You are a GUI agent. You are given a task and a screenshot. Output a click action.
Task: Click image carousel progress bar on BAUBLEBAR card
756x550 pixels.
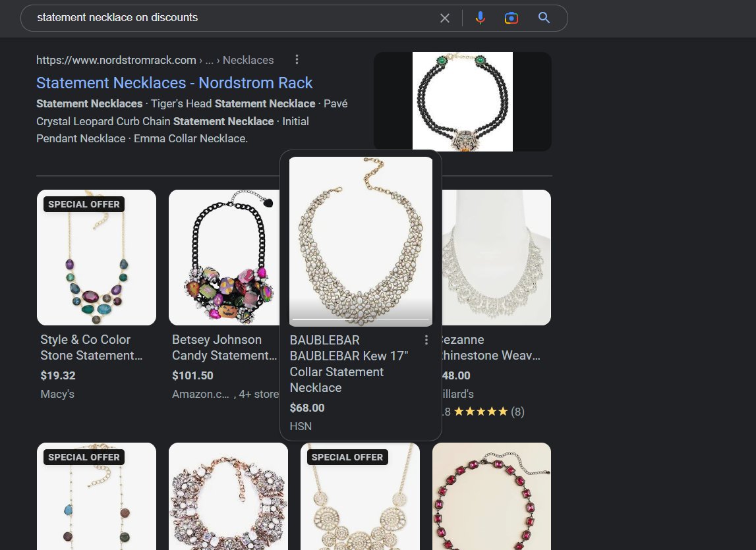pos(361,319)
